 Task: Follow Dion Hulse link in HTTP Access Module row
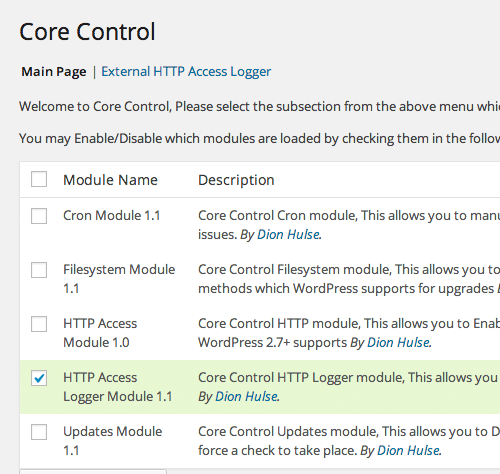click(398, 343)
